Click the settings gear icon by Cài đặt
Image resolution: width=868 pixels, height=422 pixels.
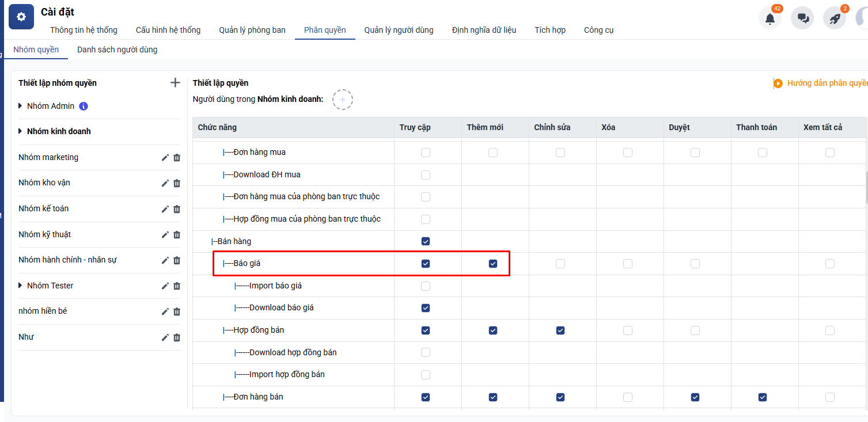(x=21, y=17)
